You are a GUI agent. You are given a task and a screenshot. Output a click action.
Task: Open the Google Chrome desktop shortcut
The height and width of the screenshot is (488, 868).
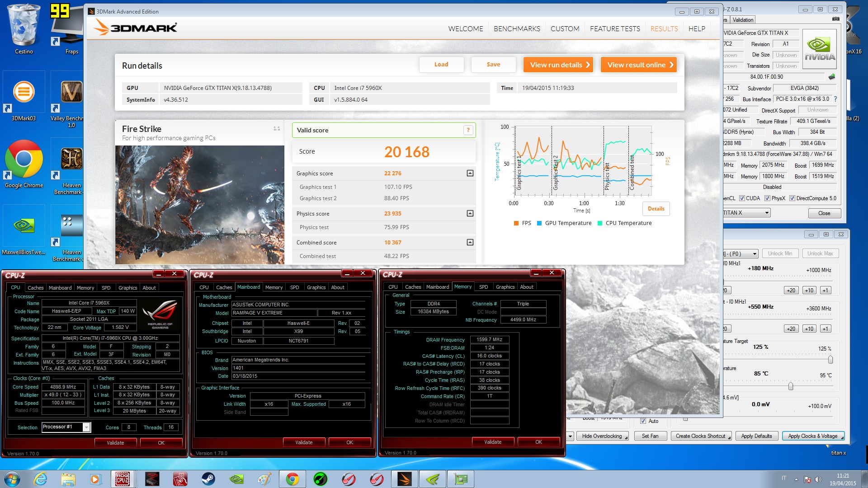pyautogui.click(x=24, y=164)
